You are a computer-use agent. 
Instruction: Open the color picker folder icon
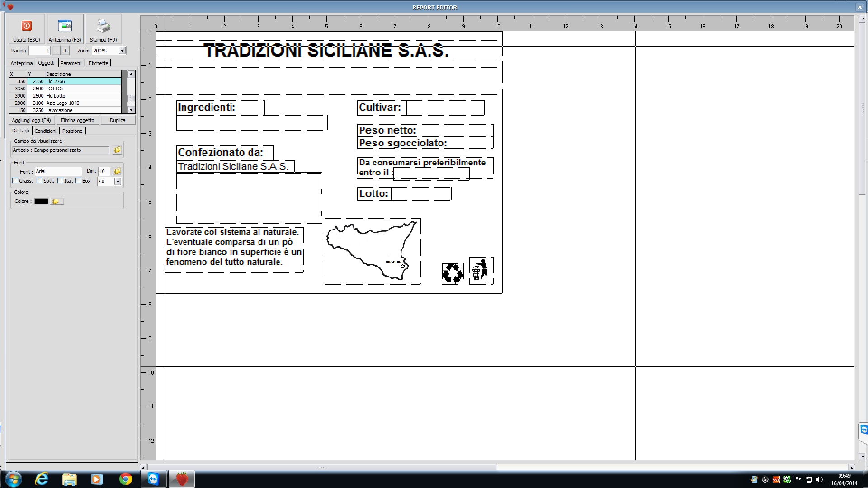click(57, 201)
